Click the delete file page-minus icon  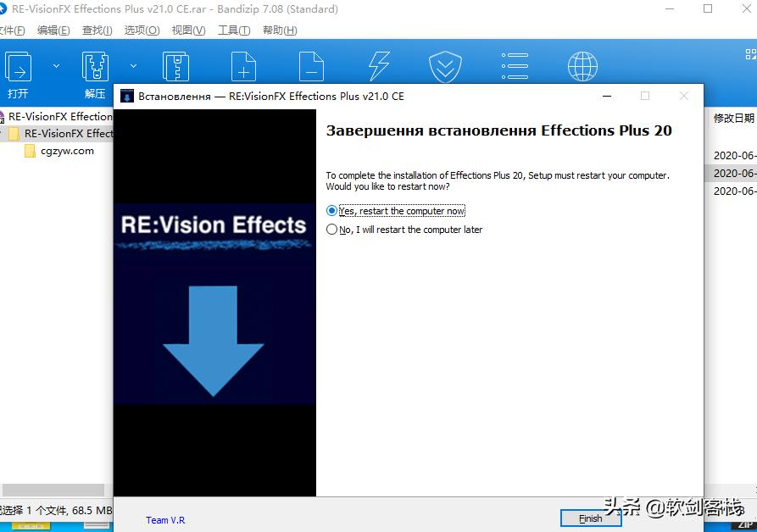point(311,67)
